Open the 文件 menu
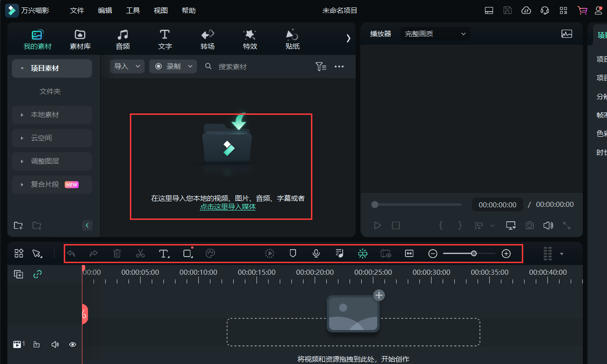 click(x=77, y=10)
